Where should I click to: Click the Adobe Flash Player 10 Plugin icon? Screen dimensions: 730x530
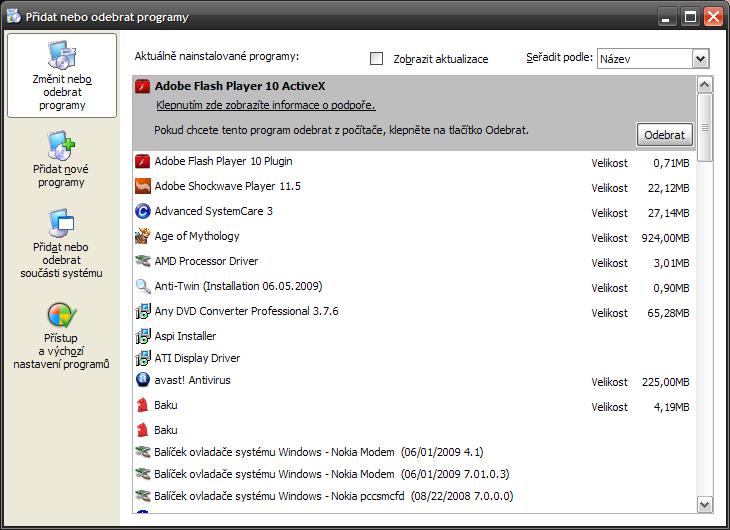click(143, 161)
